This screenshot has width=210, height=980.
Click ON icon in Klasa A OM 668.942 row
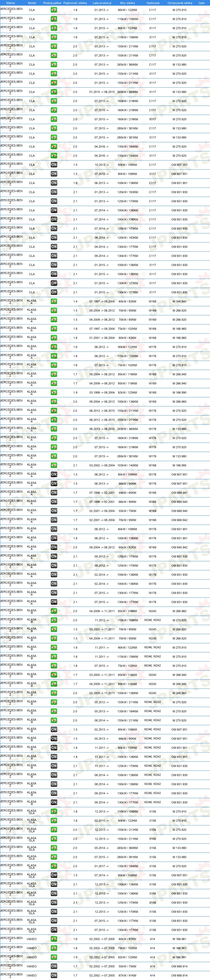point(54,520)
